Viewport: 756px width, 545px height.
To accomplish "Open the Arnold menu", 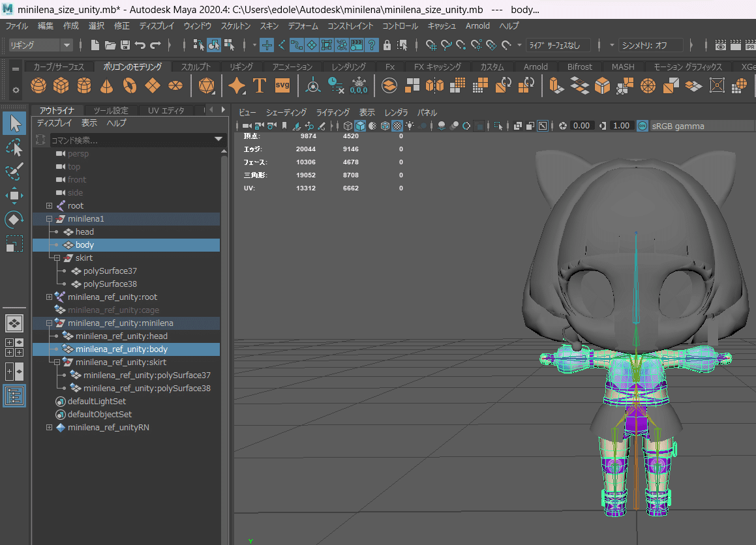I will (478, 26).
